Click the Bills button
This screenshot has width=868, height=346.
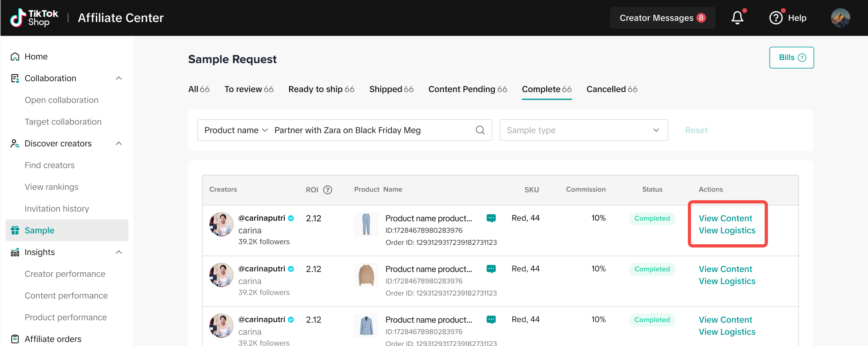click(791, 58)
